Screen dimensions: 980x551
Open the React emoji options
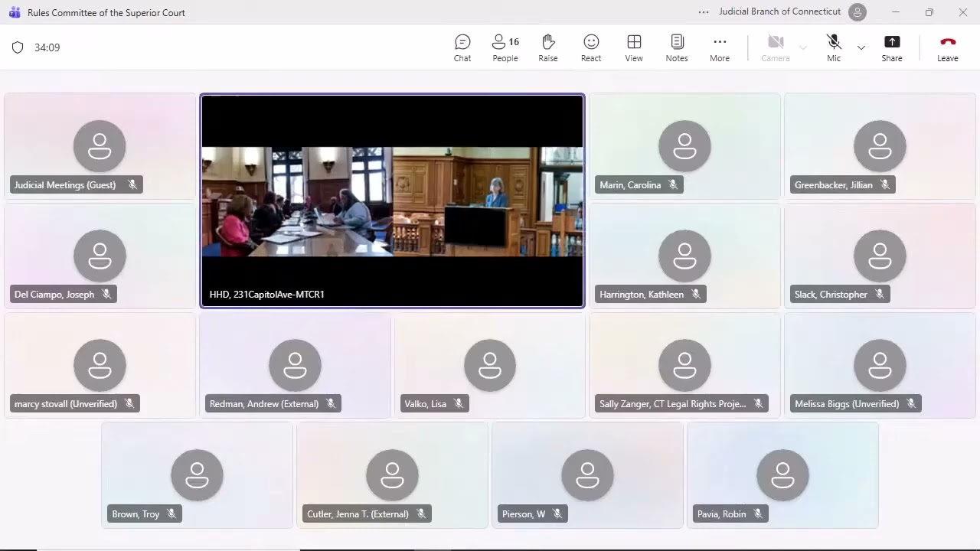tap(591, 47)
